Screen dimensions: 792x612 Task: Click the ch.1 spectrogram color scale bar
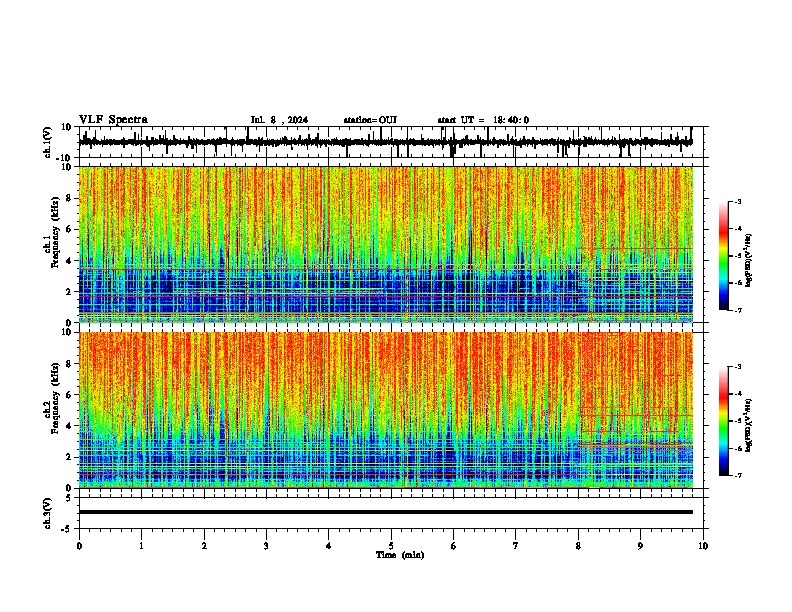point(724,256)
